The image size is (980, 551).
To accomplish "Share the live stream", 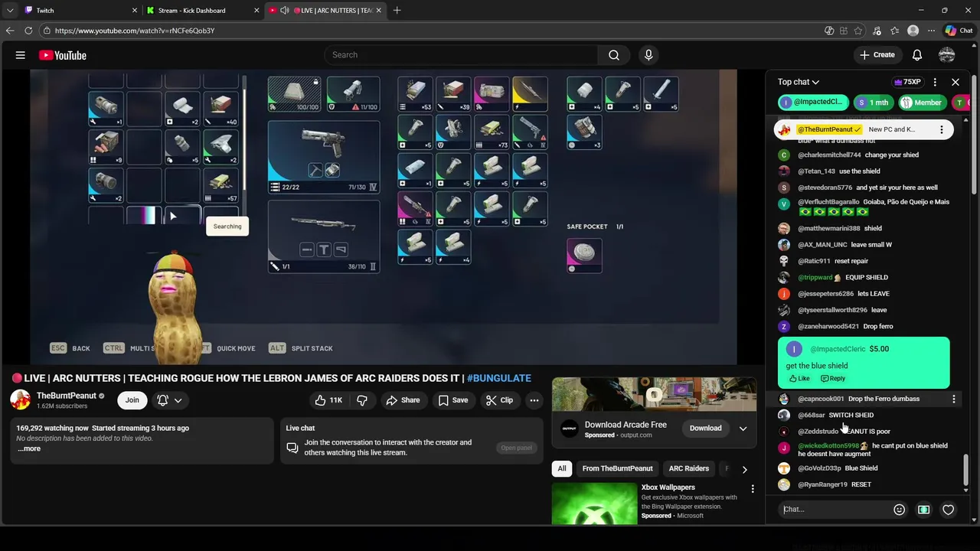I will 403,400.
